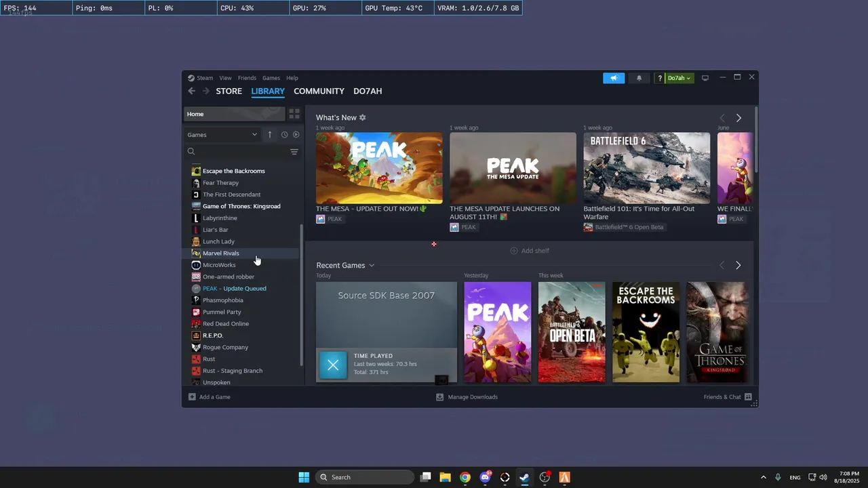
Task: Open Google Chrome from taskbar
Action: point(465,477)
